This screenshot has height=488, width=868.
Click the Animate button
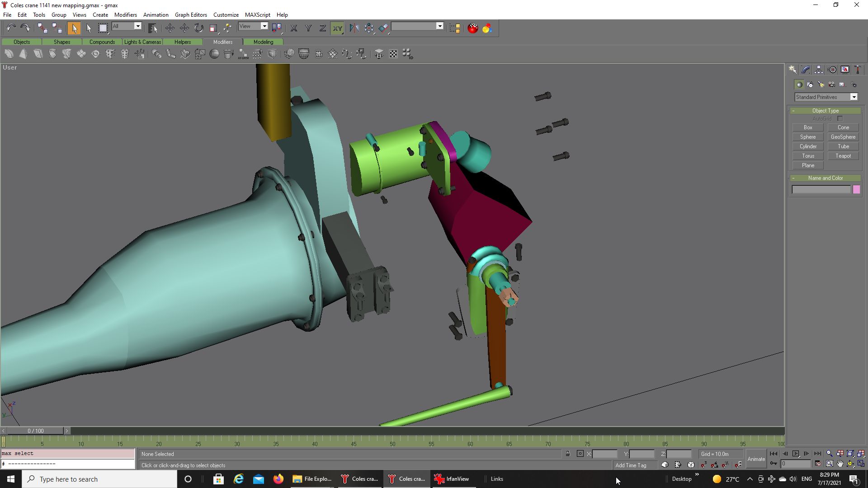pos(756,459)
